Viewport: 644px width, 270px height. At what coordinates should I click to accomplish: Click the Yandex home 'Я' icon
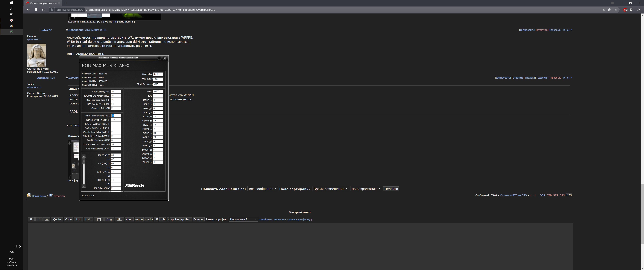[x=36, y=10]
